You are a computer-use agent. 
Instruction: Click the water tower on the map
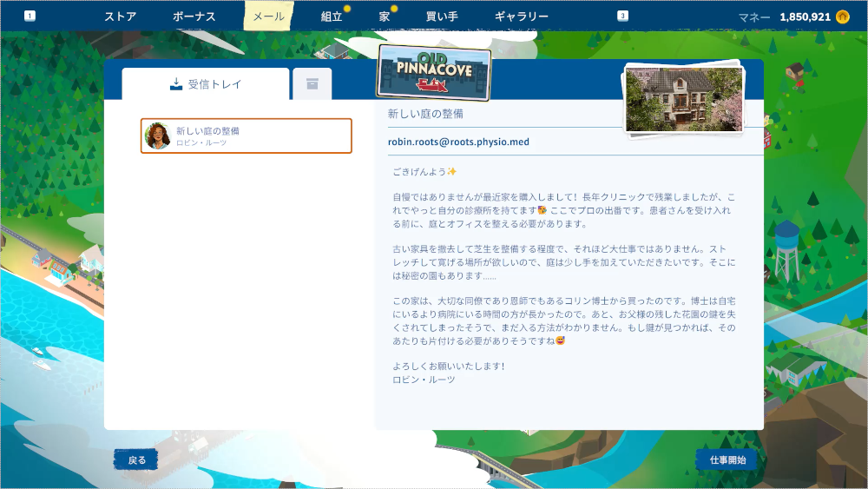786,252
